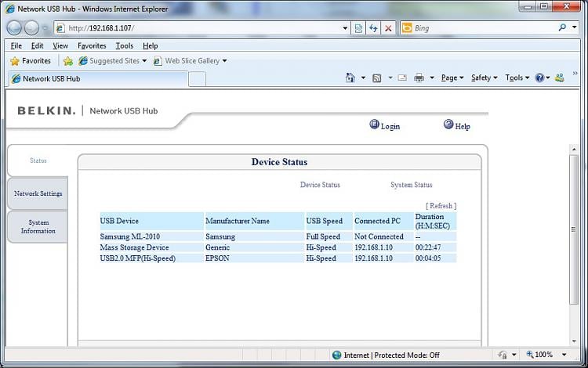The image size is (588, 368).
Task: Click the Print icon
Action: point(419,78)
